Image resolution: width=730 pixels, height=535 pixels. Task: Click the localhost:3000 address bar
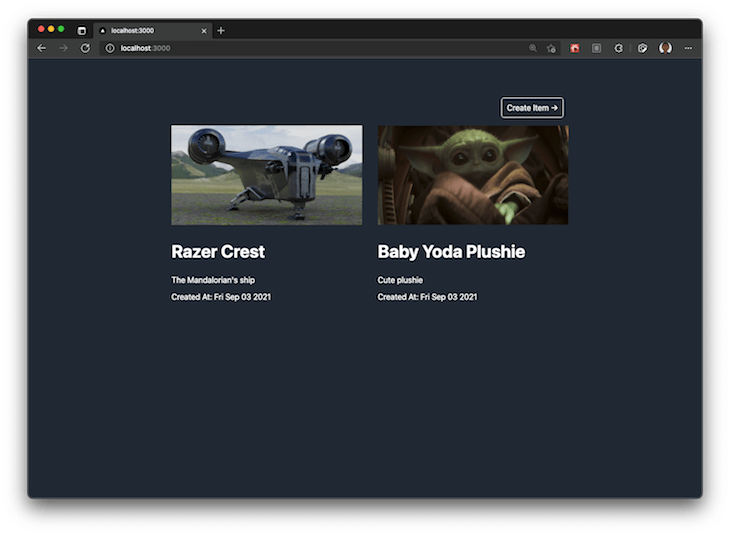tap(300, 48)
